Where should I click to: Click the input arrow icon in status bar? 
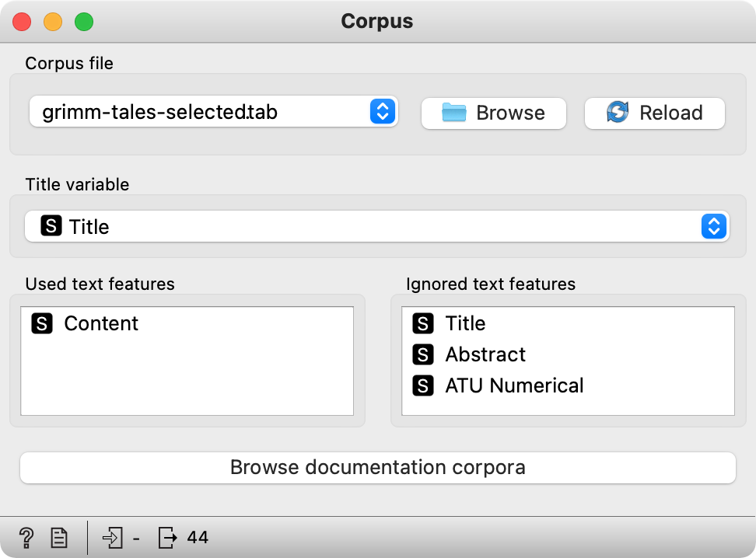(113, 537)
